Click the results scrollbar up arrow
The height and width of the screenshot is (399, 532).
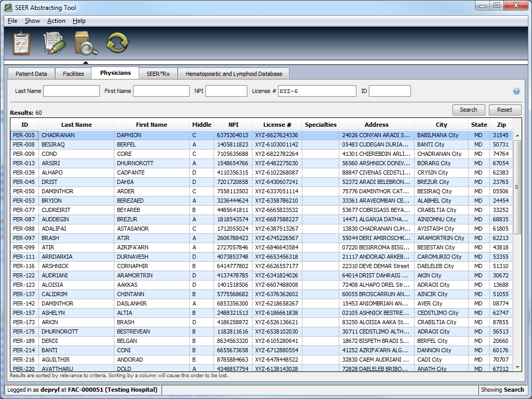(x=517, y=136)
